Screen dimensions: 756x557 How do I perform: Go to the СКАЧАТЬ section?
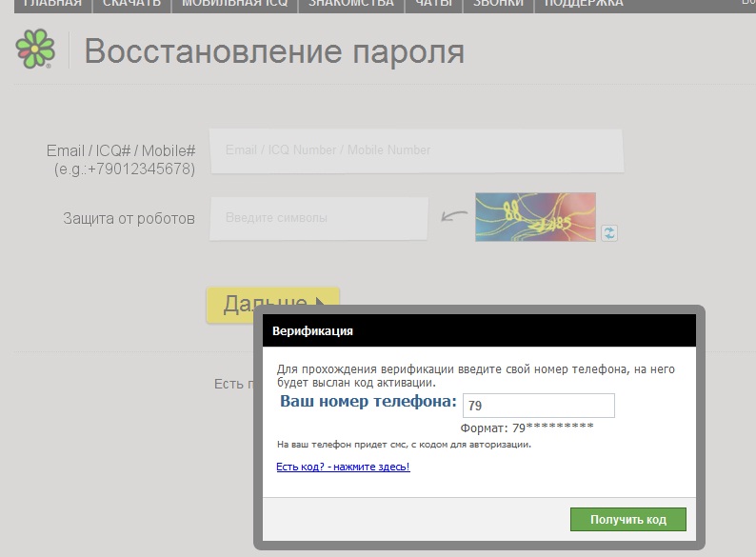[x=131, y=4]
